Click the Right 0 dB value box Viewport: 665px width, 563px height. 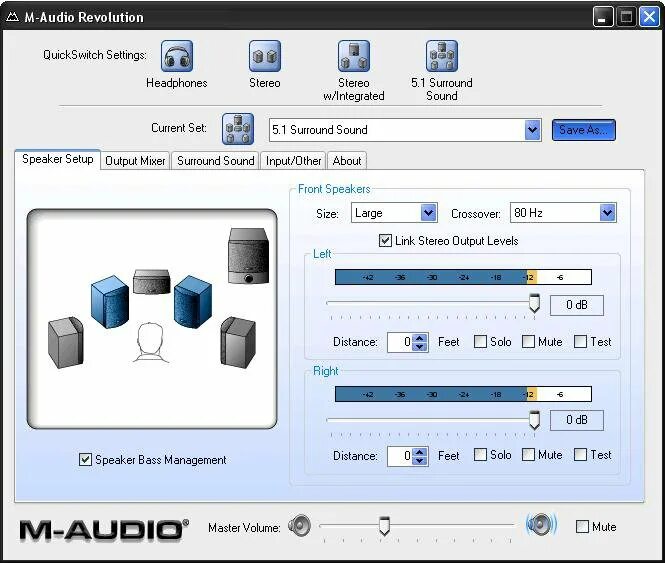coord(577,420)
